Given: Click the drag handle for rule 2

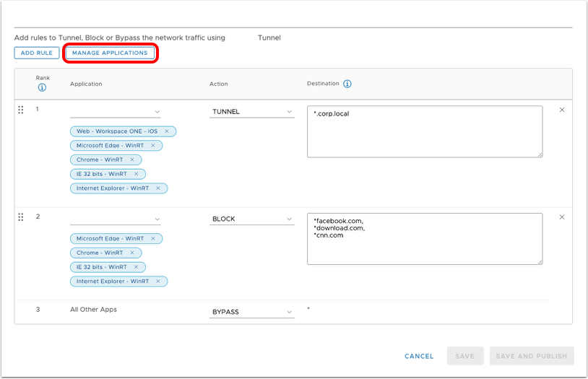Looking at the screenshot, I should (x=21, y=217).
